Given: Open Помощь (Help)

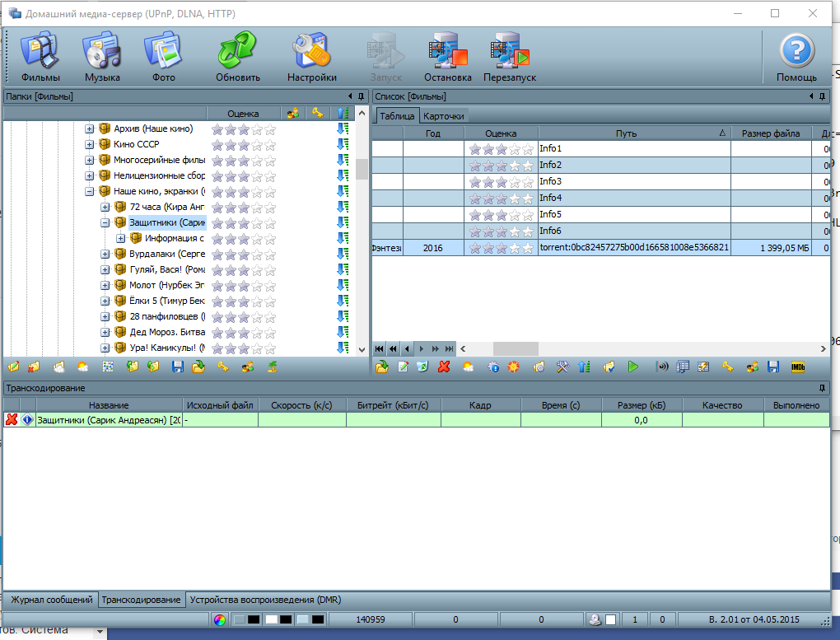Looking at the screenshot, I should tap(796, 56).
